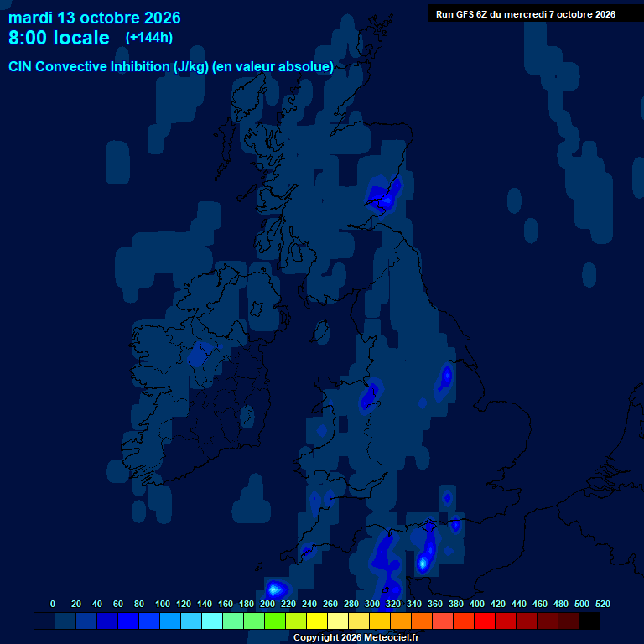Click the 8:00 locale time label

(60, 38)
